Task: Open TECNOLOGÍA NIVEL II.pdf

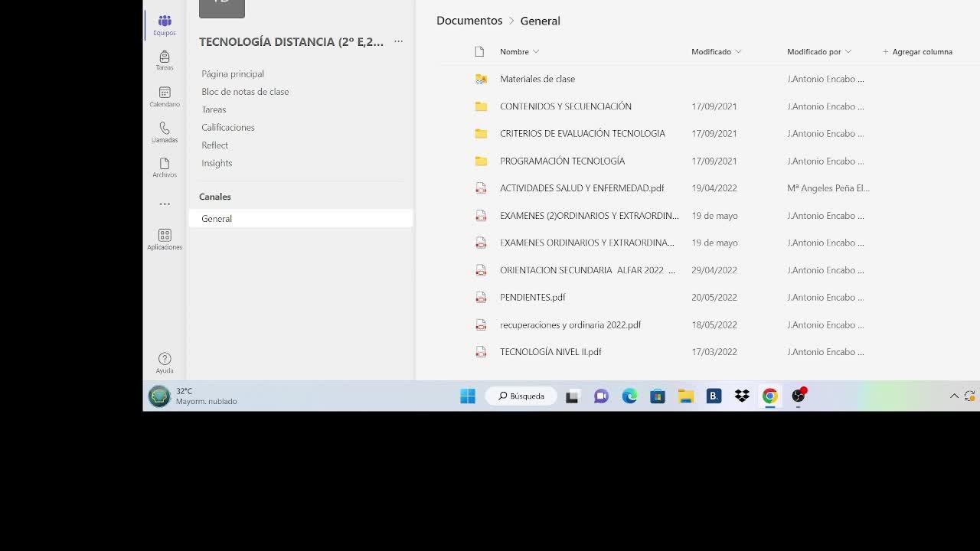Action: (550, 352)
